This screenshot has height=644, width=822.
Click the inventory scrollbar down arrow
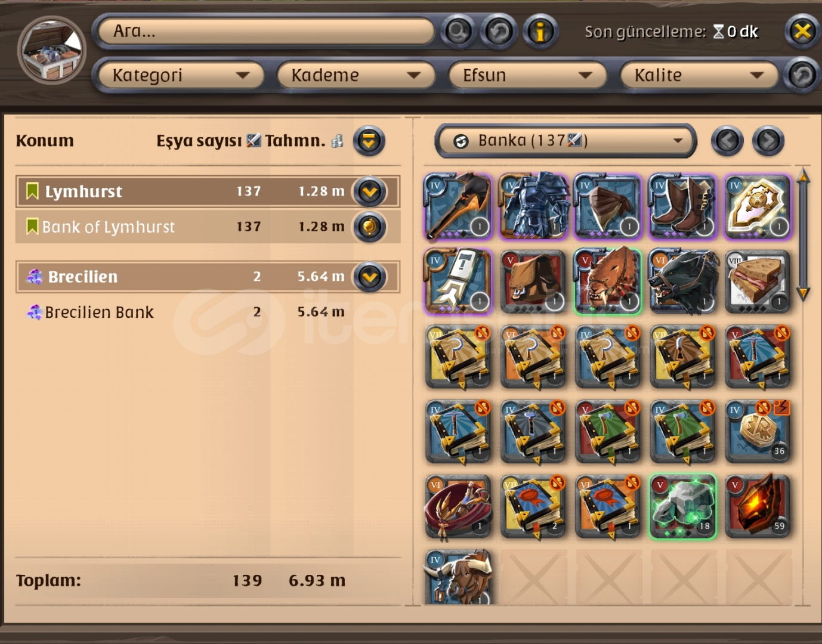pyautogui.click(x=804, y=293)
